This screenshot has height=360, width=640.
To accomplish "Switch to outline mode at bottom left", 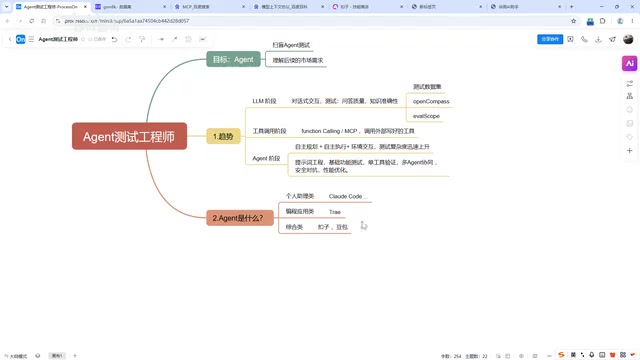I will click(x=16, y=356).
